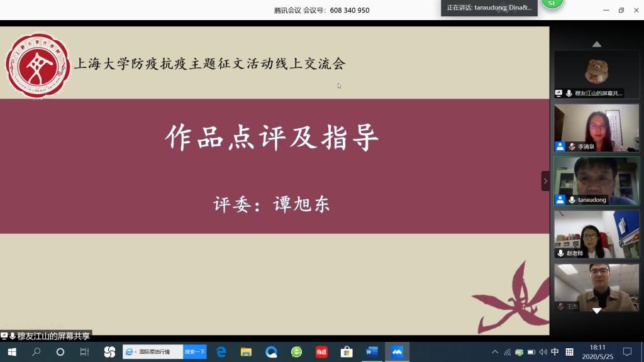The width and height of the screenshot is (644, 362).
Task: Click the speaking indicator showing tanxudong
Action: pyautogui.click(x=489, y=8)
